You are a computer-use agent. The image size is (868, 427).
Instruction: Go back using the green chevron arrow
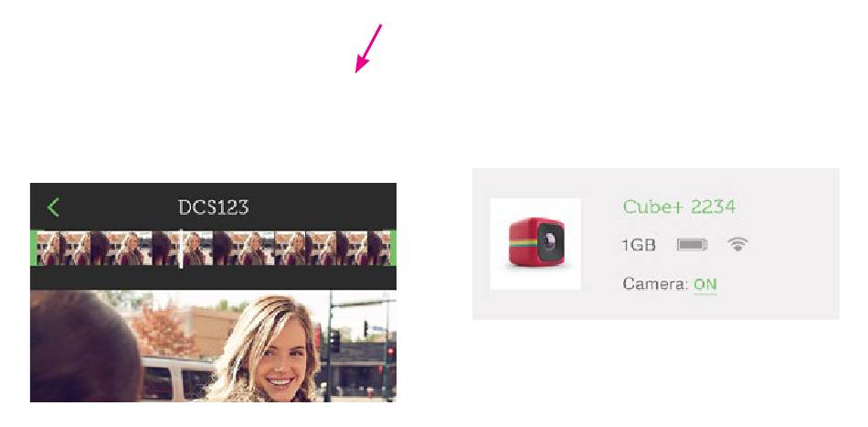(53, 208)
